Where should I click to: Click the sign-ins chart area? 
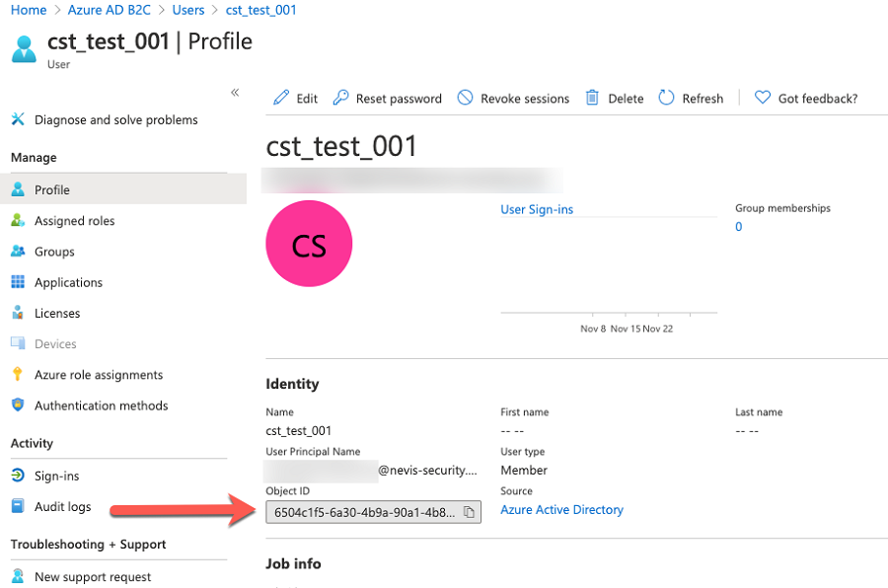(609, 265)
